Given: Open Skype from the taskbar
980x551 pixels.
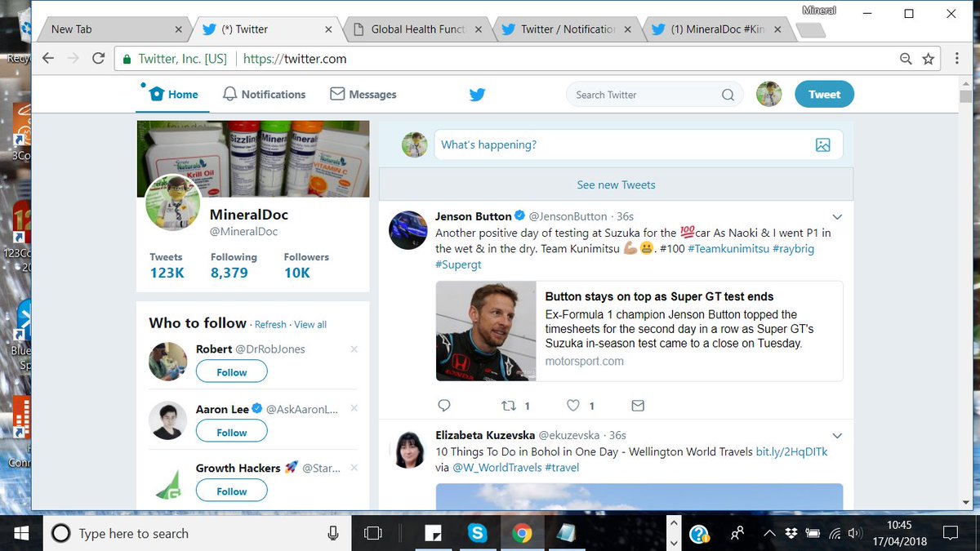Looking at the screenshot, I should [478, 533].
